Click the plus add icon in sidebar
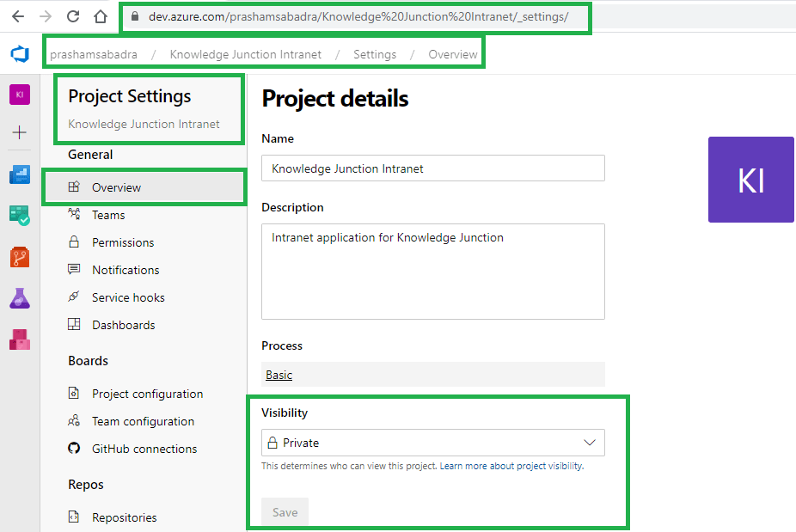The height and width of the screenshot is (532, 796). pos(19,132)
